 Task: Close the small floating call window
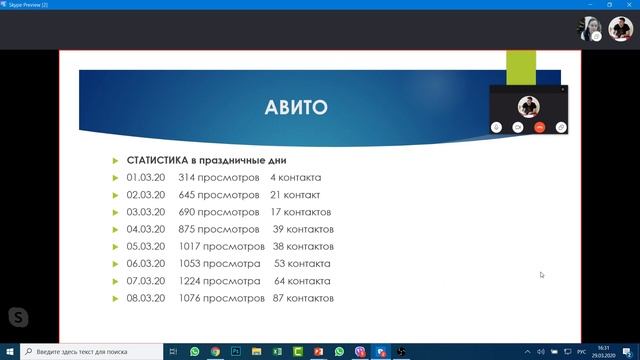tap(563, 89)
